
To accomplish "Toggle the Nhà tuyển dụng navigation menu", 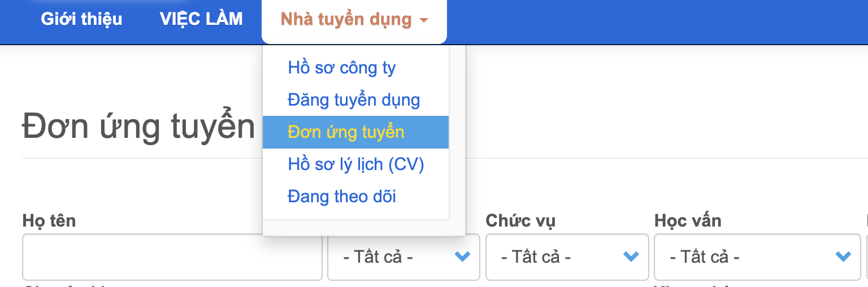I will pos(346,20).
